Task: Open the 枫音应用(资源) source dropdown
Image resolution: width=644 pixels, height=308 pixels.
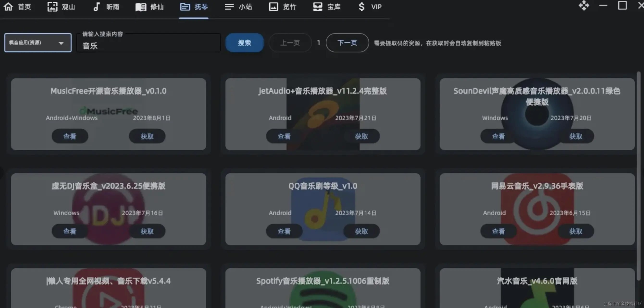Action: pos(32,43)
